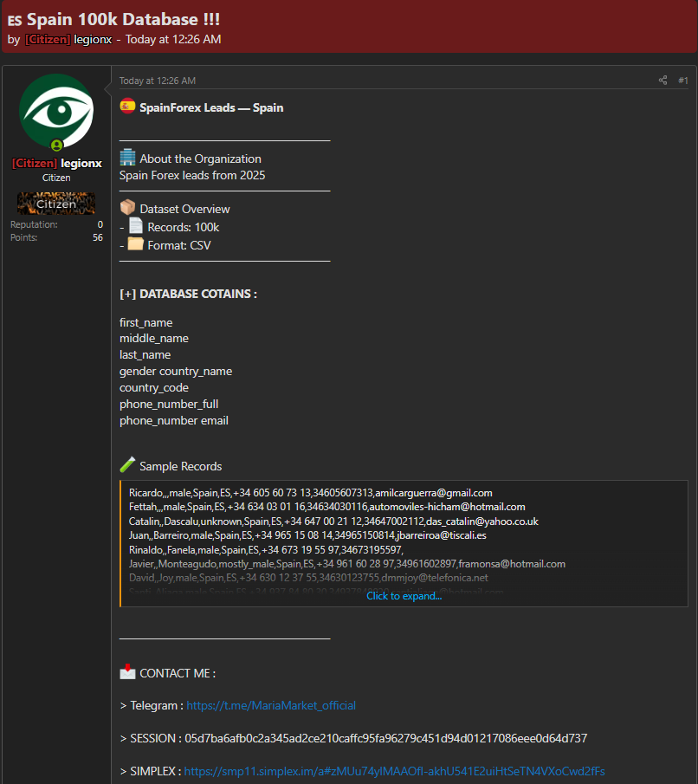
Task: Click legionx author name in thread header
Action: tap(93, 40)
